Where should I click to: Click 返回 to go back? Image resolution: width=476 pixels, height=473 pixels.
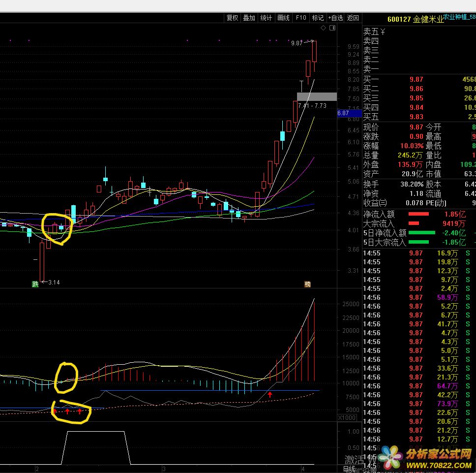(x=353, y=18)
